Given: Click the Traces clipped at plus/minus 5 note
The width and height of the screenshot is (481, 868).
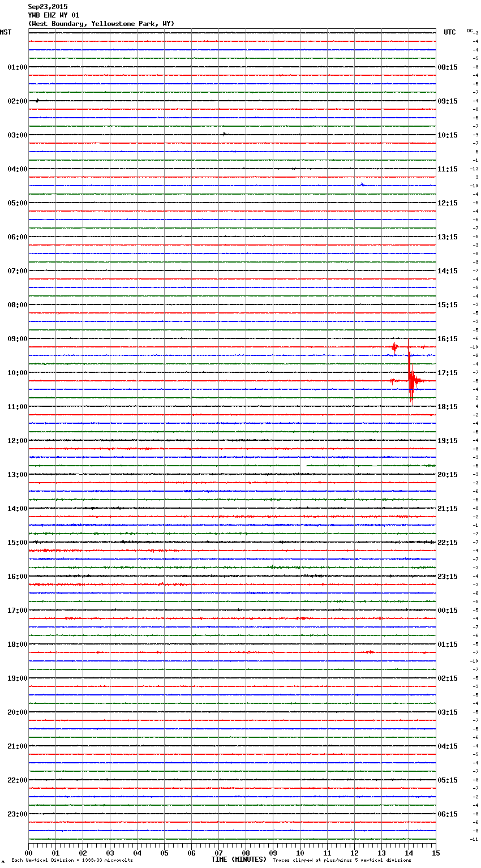Looking at the screenshot, I should [342, 860].
